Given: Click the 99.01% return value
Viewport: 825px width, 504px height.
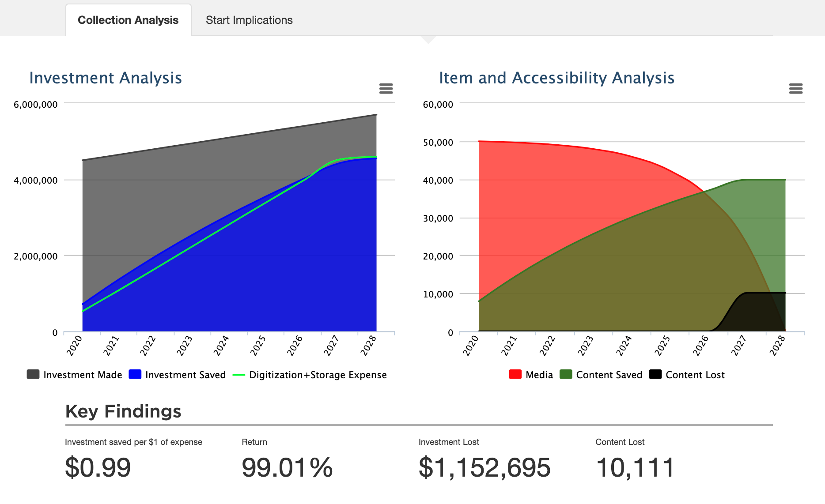Looking at the screenshot, I should click(x=287, y=467).
